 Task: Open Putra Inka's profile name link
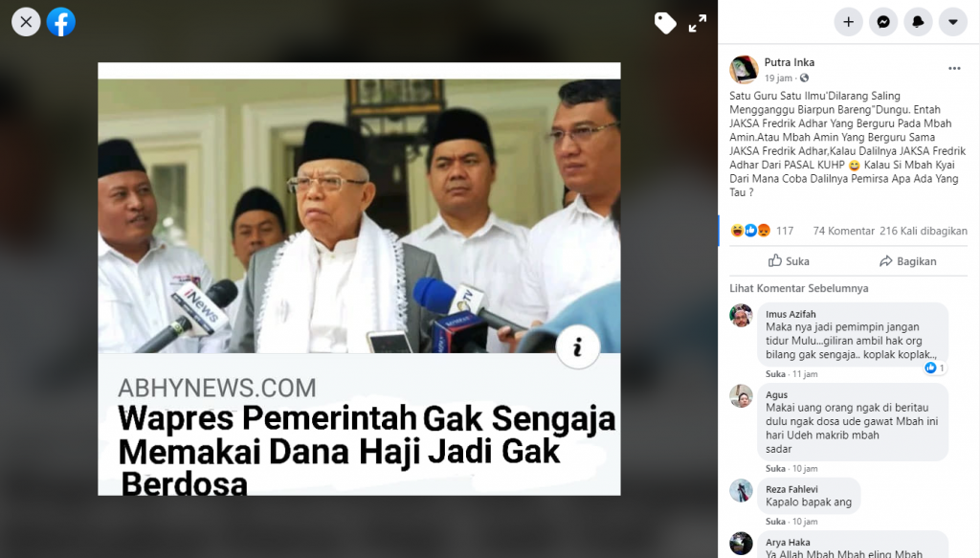point(790,62)
